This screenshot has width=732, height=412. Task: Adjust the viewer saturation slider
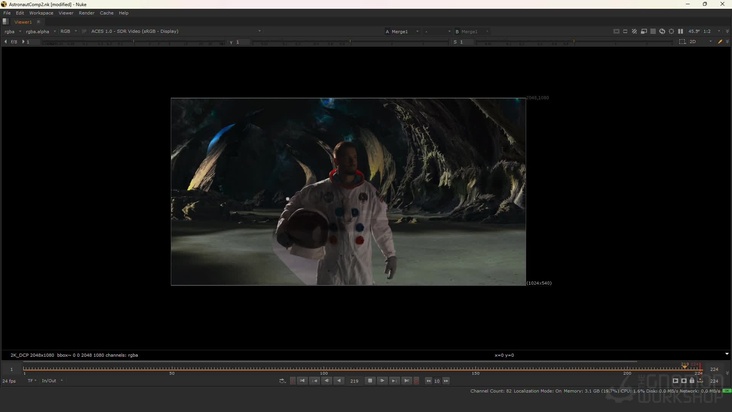[574, 42]
